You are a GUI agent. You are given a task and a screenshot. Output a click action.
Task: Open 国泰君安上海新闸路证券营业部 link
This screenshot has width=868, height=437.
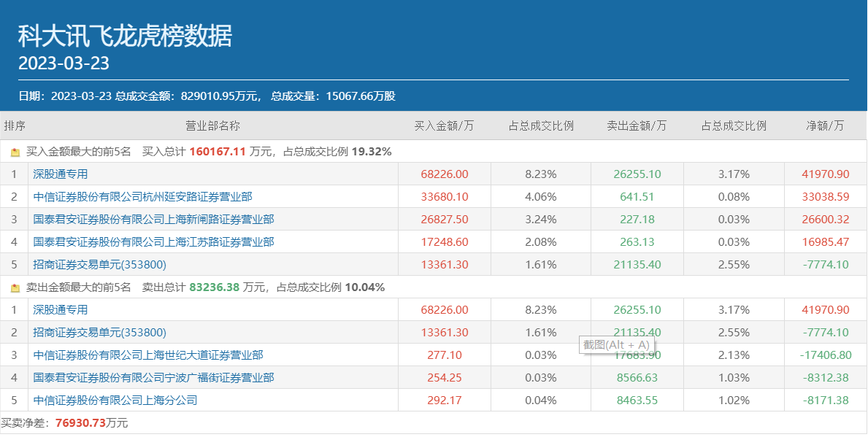pyautogui.click(x=153, y=220)
